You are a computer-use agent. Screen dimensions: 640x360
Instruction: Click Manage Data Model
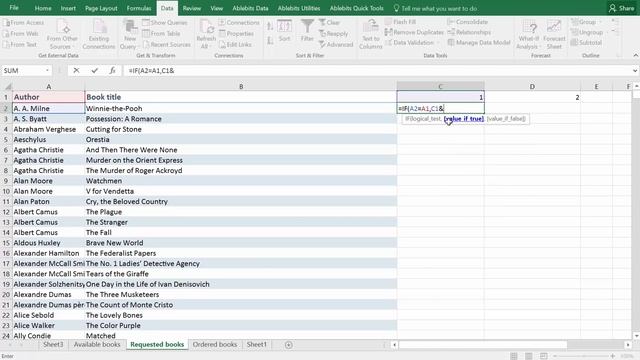(479, 42)
